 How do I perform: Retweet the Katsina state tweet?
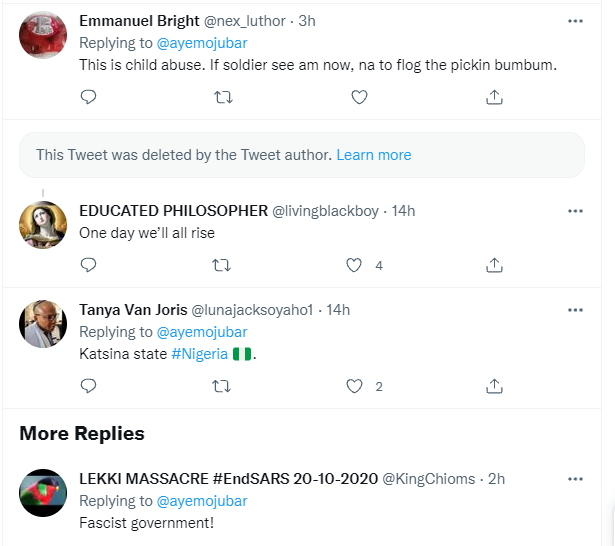(224, 386)
